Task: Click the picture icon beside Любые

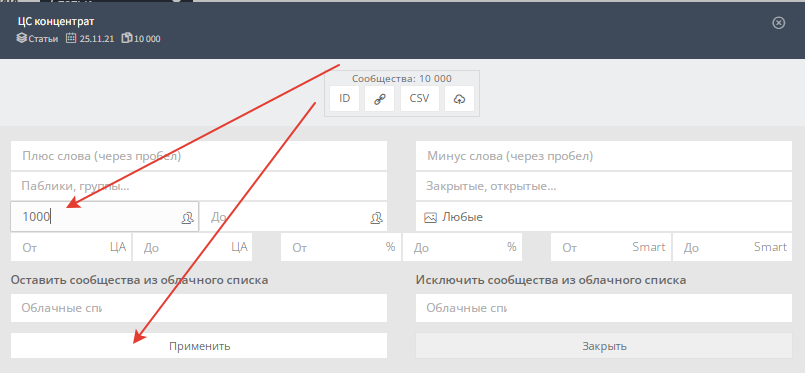Action: (x=430, y=218)
